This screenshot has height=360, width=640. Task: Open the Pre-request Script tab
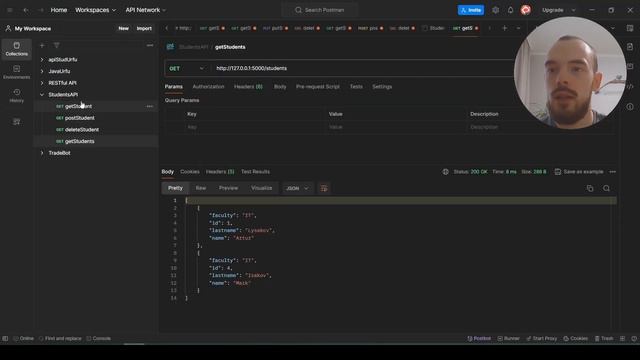coord(318,87)
